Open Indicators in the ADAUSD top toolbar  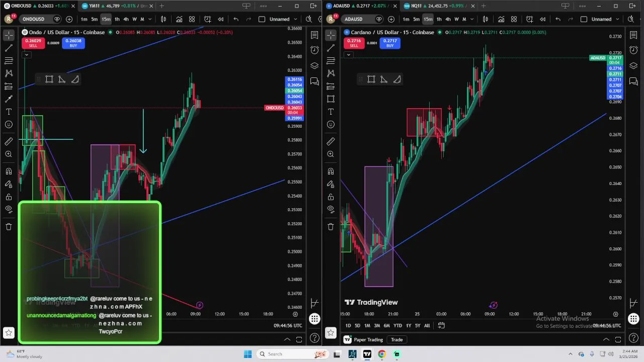pyautogui.click(x=501, y=19)
